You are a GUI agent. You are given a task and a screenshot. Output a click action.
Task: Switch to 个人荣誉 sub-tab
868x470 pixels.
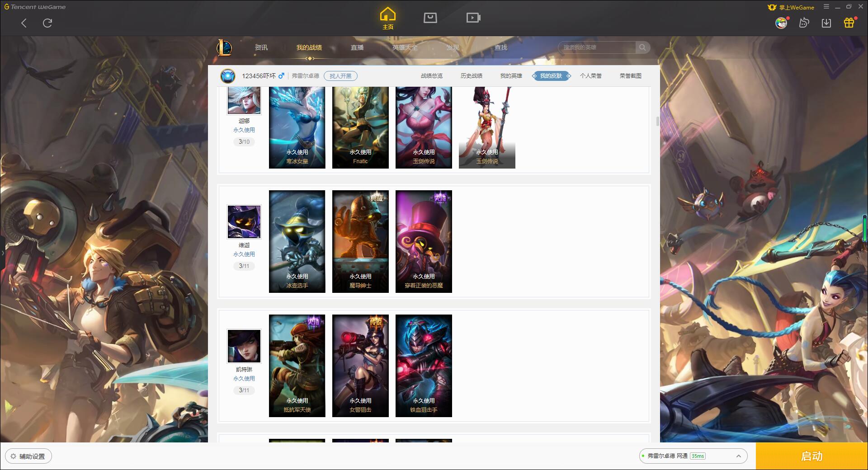click(591, 76)
